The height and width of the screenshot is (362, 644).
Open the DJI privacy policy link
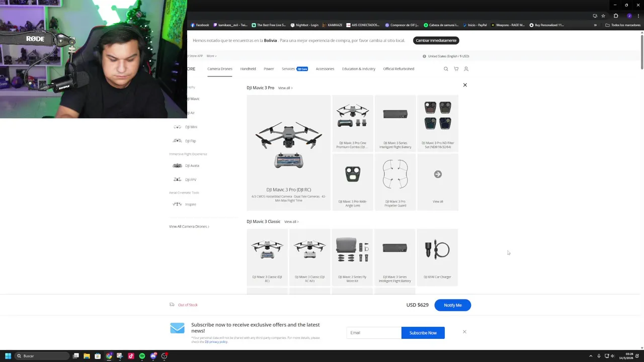pos(216,342)
